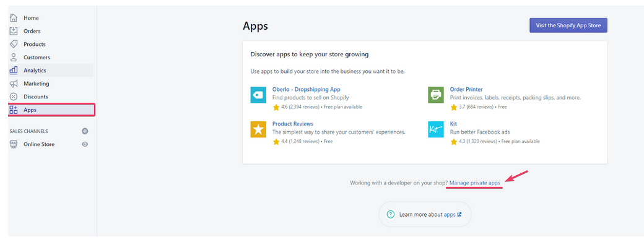Viewport: 644px width, 242px height.
Task: Click the help question mark icon
Action: pyautogui.click(x=391, y=214)
